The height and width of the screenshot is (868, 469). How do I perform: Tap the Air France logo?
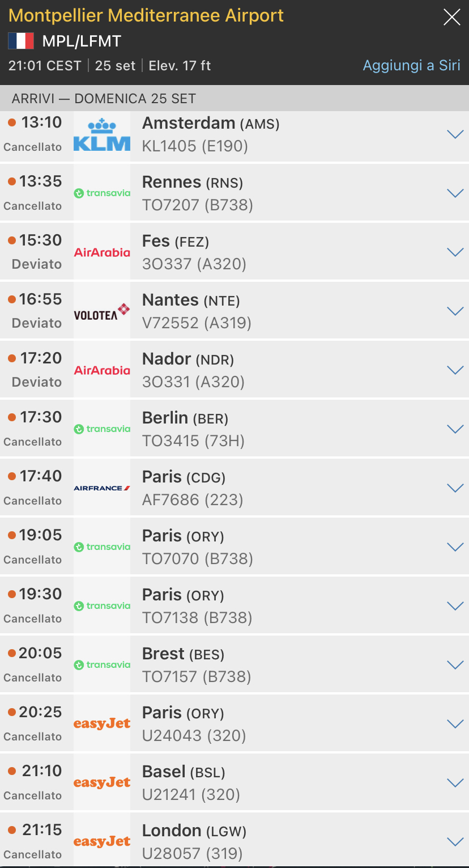tap(102, 488)
